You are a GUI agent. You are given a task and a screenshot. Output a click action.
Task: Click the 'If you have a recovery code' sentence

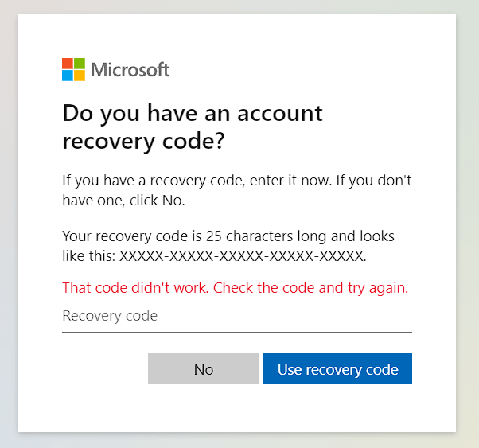tap(236, 181)
